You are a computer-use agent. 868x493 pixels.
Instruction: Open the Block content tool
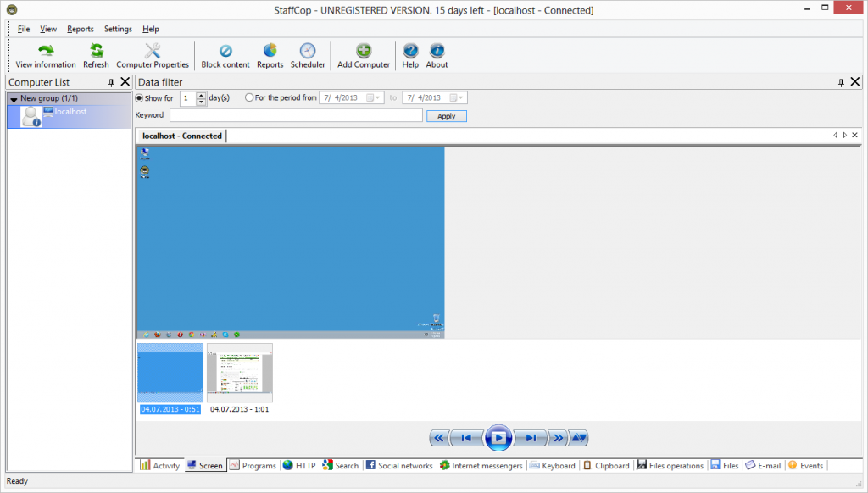pyautogui.click(x=225, y=52)
